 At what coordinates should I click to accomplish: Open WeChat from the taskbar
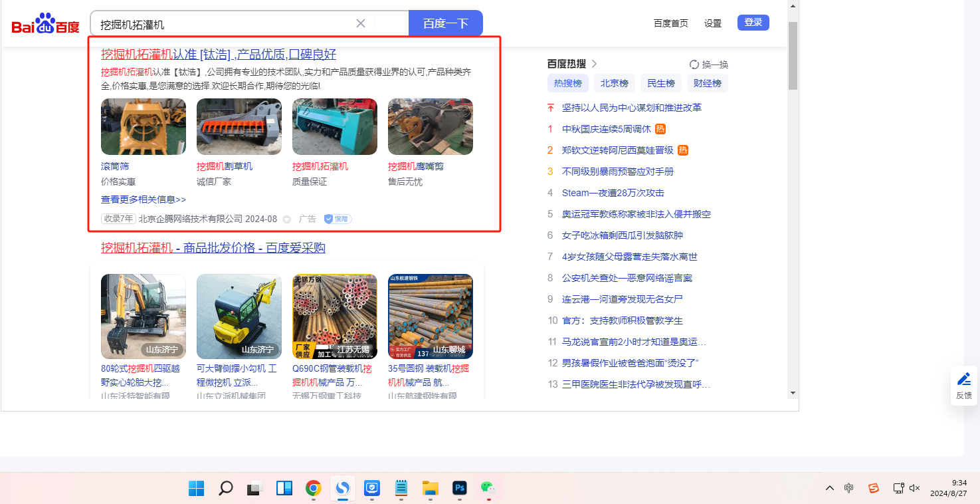pos(488,488)
